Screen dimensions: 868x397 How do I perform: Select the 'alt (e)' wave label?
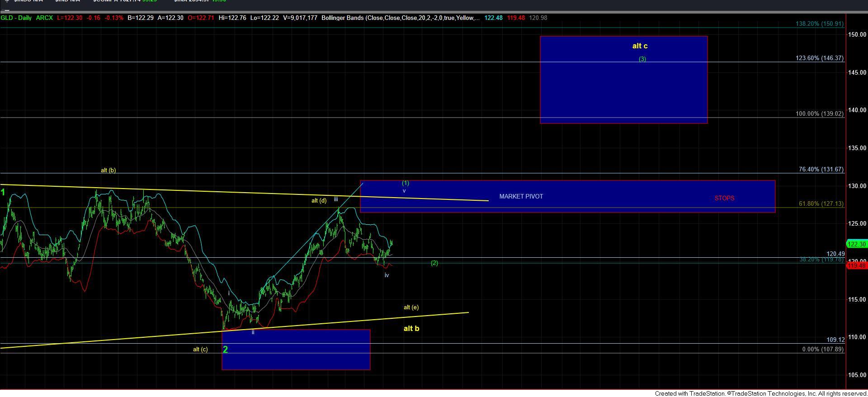[411, 307]
